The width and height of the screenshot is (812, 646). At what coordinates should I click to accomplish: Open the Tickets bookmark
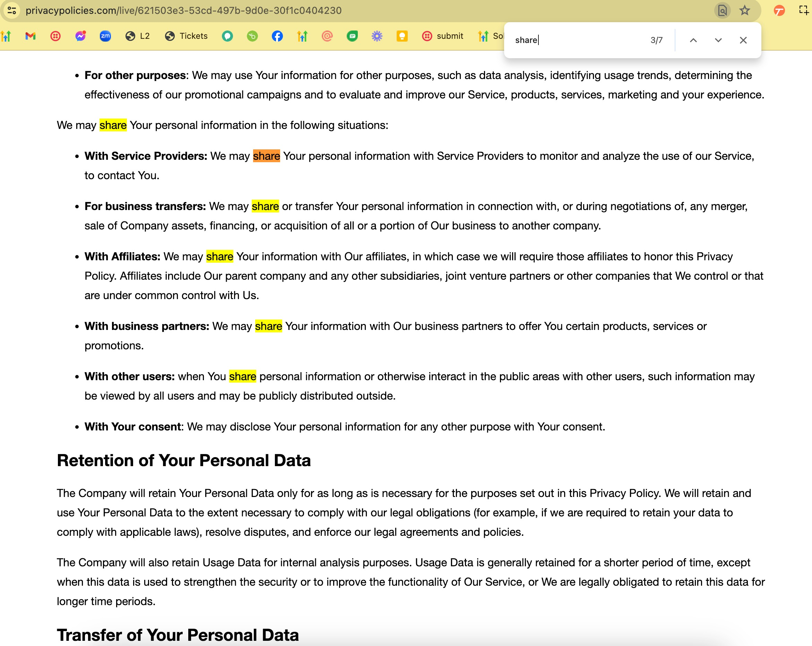pos(187,36)
